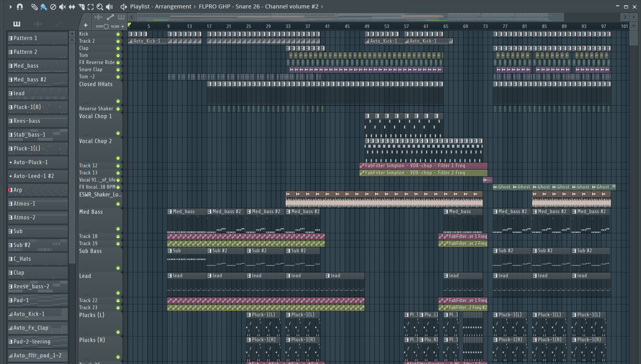Open clip menu icon of first Med_bass clip
The height and width of the screenshot is (364, 641).
[x=170, y=212]
